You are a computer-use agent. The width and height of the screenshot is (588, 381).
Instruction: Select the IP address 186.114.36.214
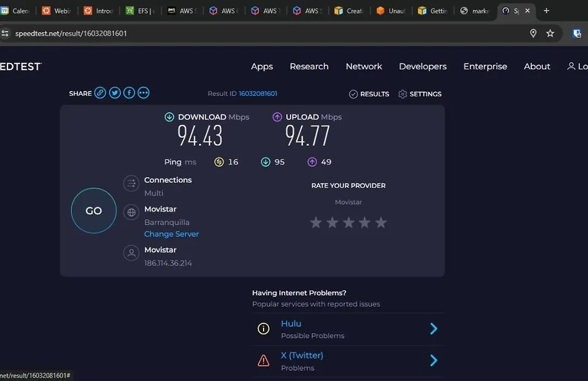click(x=168, y=263)
